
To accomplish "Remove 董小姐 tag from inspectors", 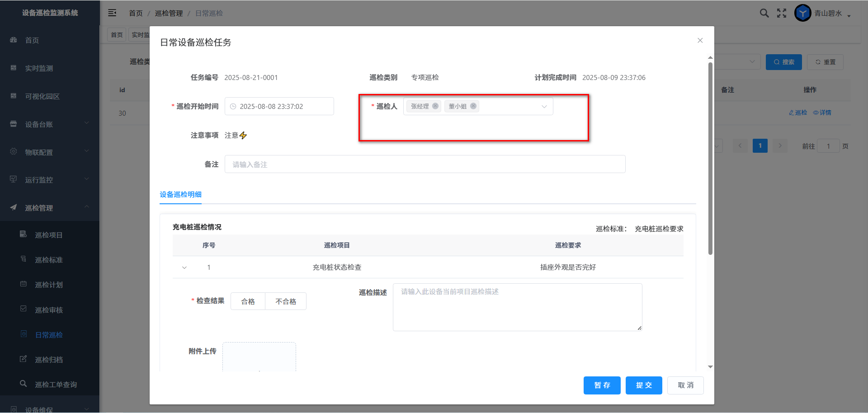I will (473, 106).
